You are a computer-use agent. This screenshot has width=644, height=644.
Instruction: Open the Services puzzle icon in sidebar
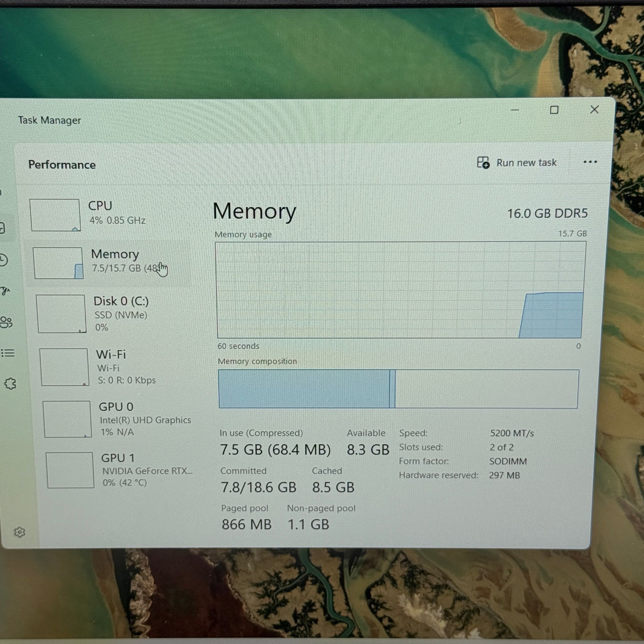click(x=10, y=384)
